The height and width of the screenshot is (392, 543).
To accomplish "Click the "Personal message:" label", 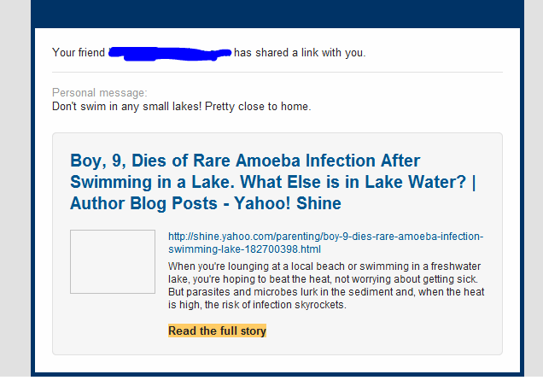I will click(x=100, y=92).
